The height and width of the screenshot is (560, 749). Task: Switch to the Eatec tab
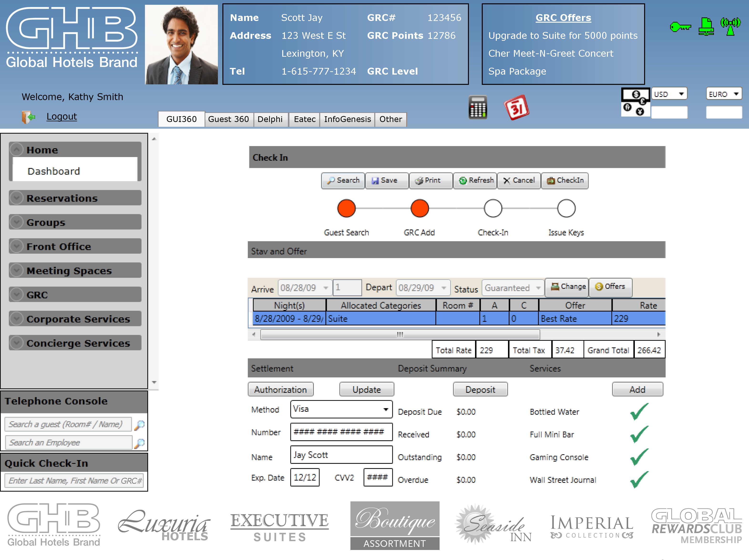pos(304,119)
